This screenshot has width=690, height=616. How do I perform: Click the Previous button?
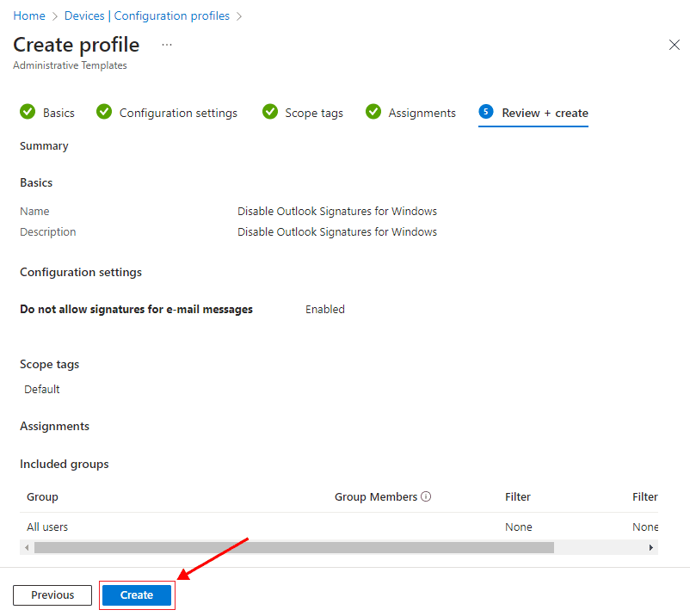52,594
